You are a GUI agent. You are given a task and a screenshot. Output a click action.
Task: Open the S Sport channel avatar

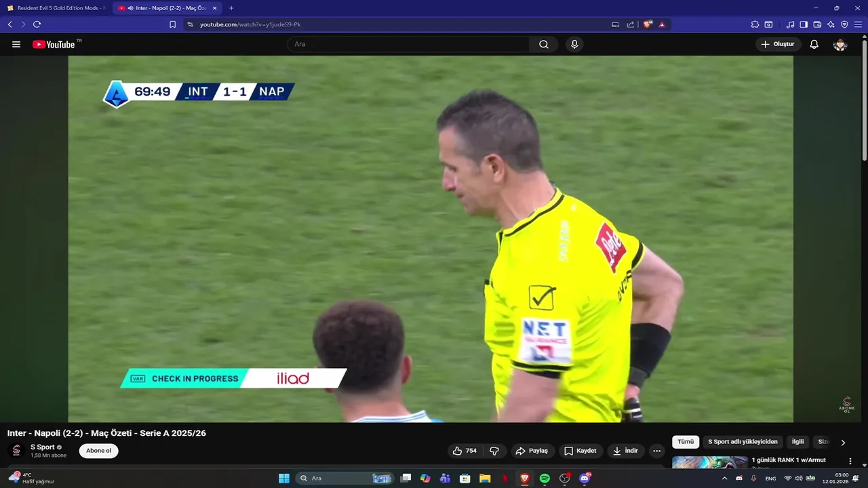coord(16,451)
